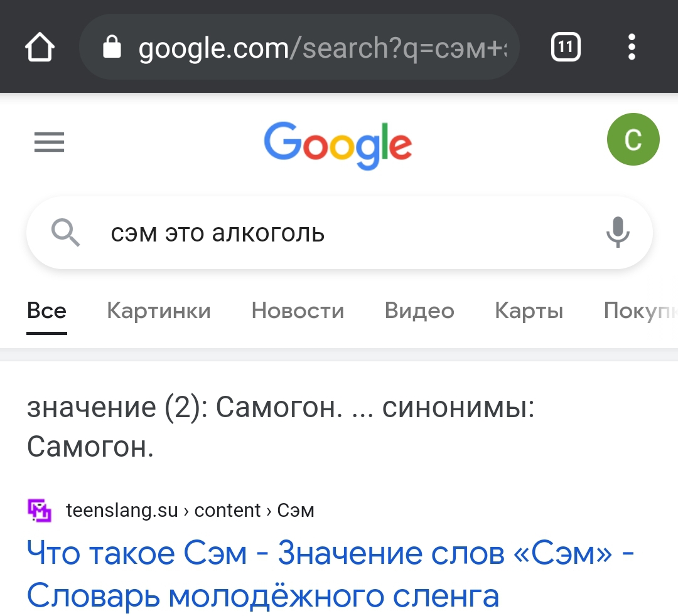
Task: Tap the lock icon in address bar
Action: pyautogui.click(x=112, y=47)
